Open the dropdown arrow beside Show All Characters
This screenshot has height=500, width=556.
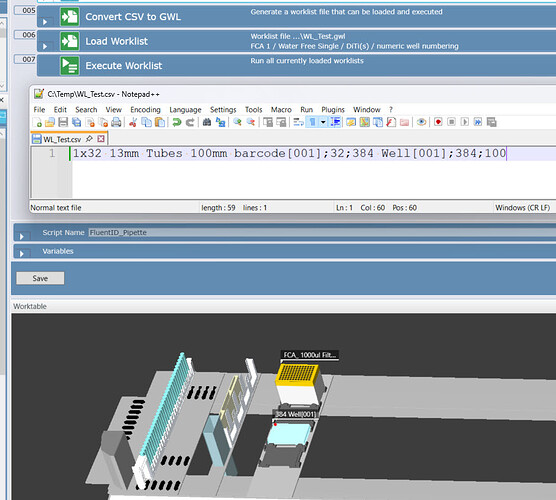click(323, 122)
